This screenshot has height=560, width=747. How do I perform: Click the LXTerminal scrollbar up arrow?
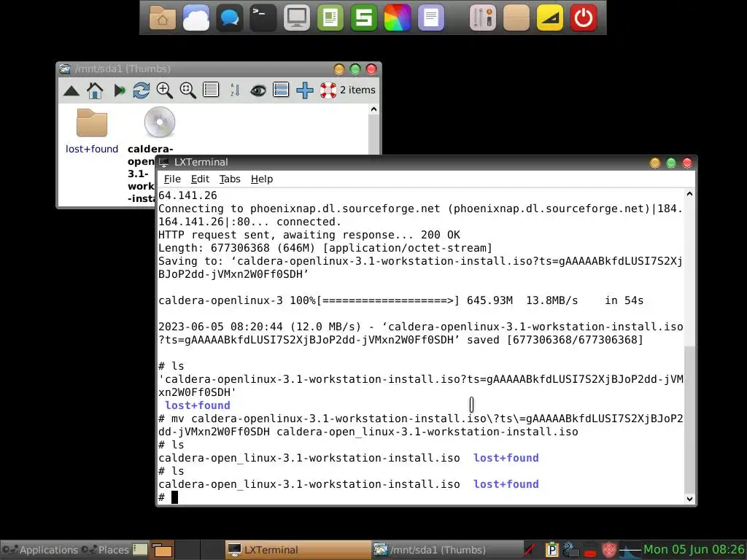coord(689,194)
